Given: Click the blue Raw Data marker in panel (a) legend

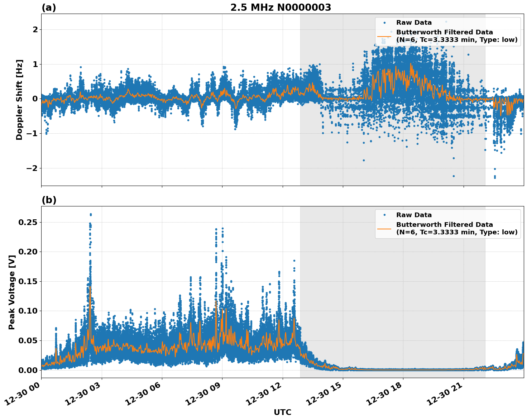Looking at the screenshot, I should (384, 23).
